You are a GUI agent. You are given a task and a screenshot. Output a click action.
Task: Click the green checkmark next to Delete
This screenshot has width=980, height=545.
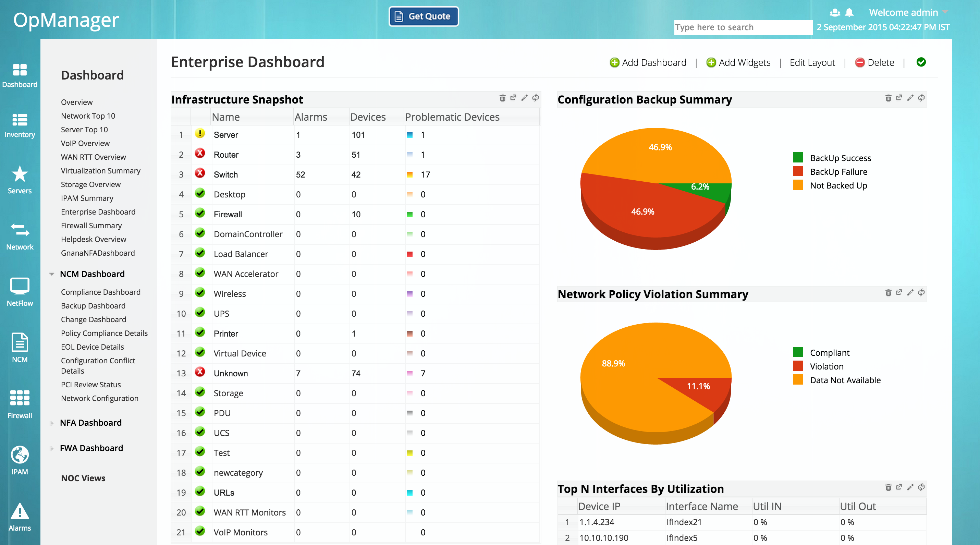coord(921,62)
